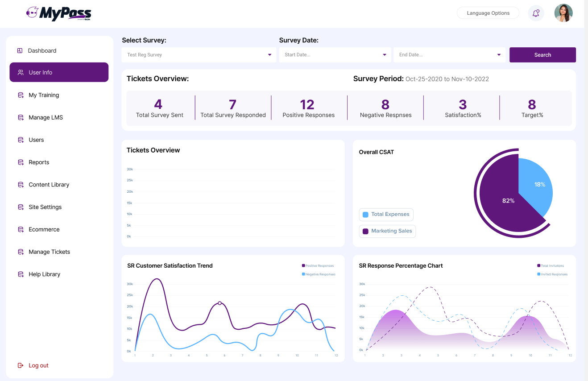Toggle the Marketing Sales legend item
Image resolution: width=588 pixels, height=381 pixels.
click(387, 231)
